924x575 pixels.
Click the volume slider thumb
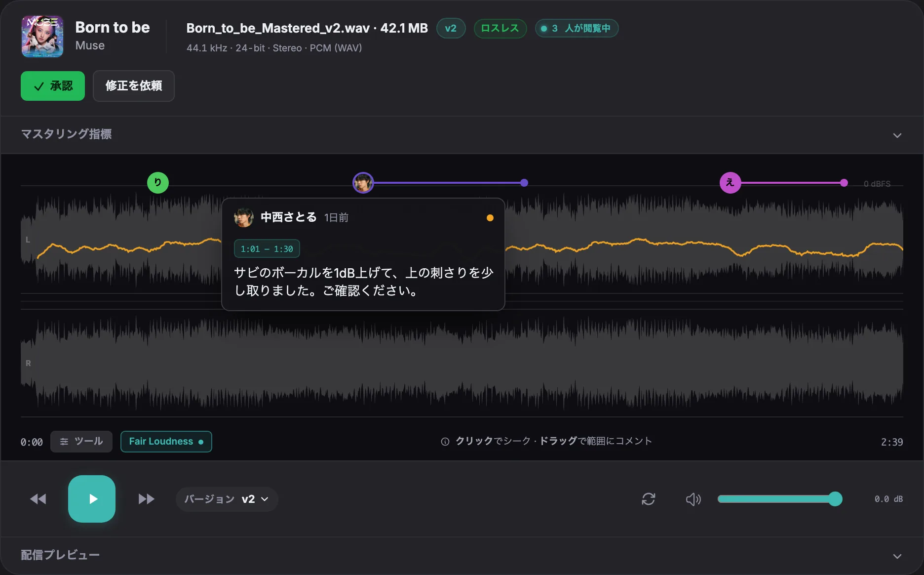(x=835, y=499)
